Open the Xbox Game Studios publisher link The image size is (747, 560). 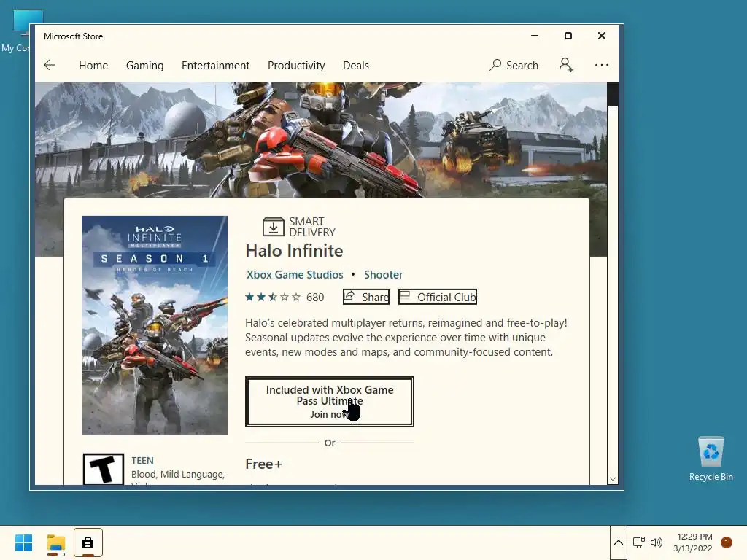[295, 275]
